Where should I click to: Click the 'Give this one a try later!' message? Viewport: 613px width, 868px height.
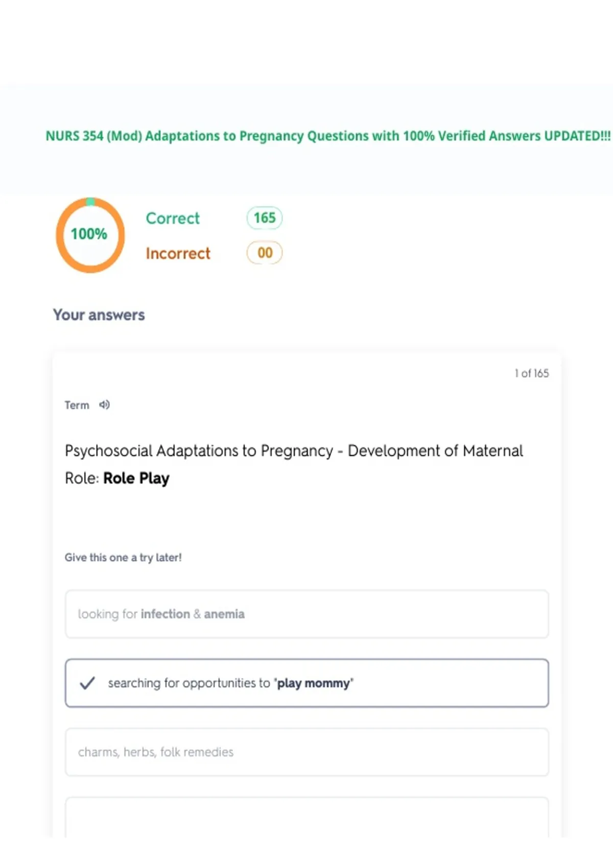point(123,558)
